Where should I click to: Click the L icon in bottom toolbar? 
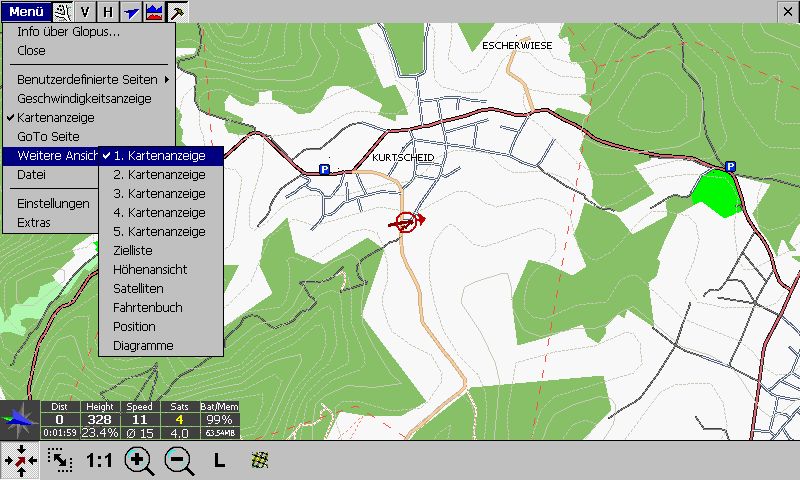[219, 461]
